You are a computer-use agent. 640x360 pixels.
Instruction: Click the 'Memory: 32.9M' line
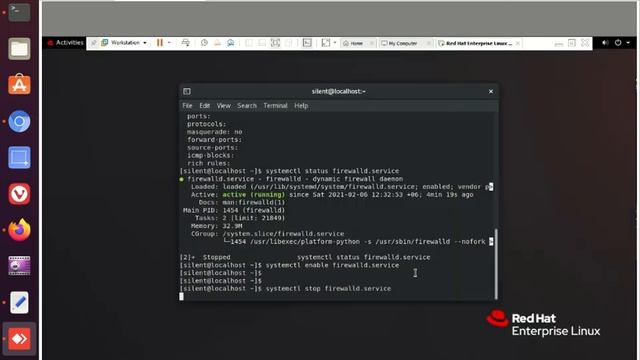click(x=216, y=226)
